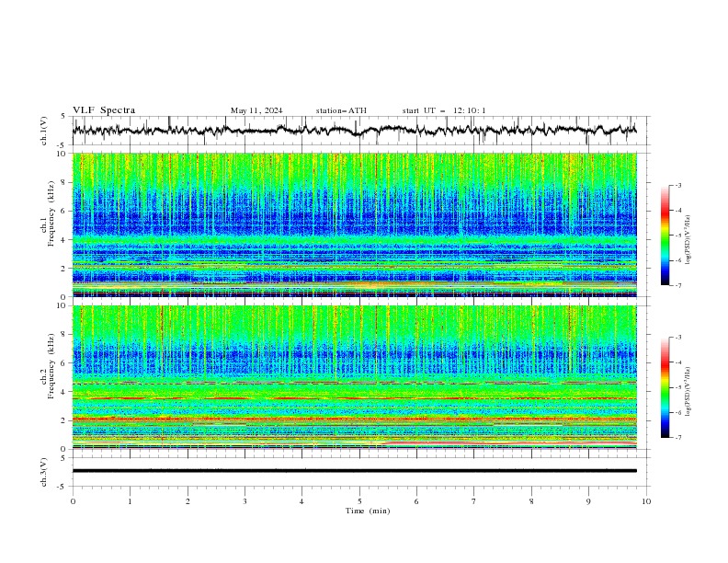Click the ch.1 "log(PSD)(V²/Hz)" color bar label

coord(688,240)
